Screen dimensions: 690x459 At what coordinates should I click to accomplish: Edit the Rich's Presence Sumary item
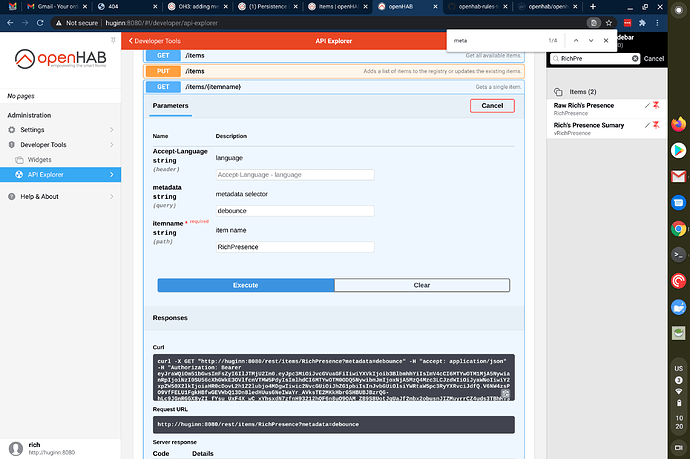(x=647, y=125)
